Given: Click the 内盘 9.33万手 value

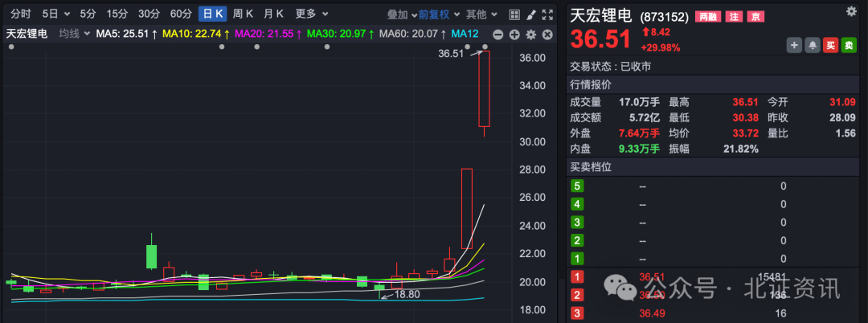Looking at the screenshot, I should 640,149.
